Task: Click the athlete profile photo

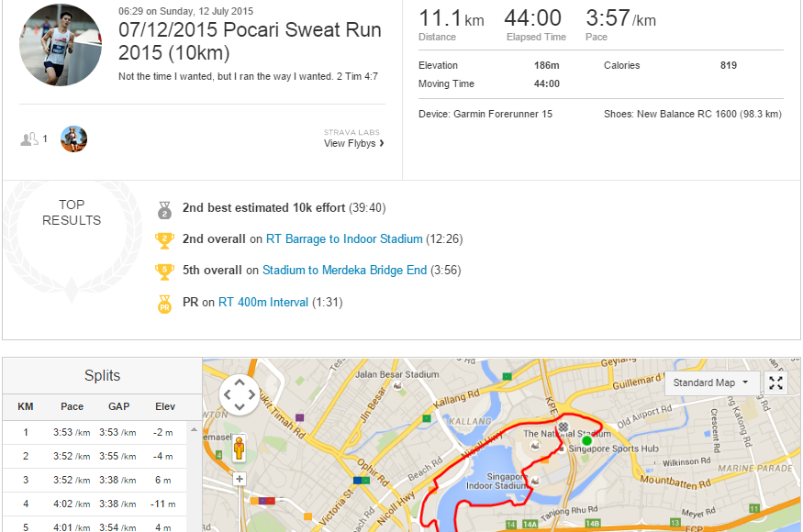Action: point(61,45)
